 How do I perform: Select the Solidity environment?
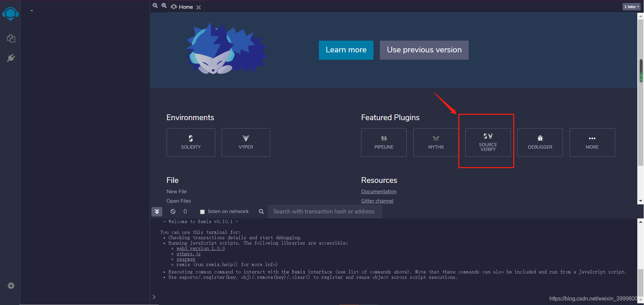pyautogui.click(x=191, y=142)
